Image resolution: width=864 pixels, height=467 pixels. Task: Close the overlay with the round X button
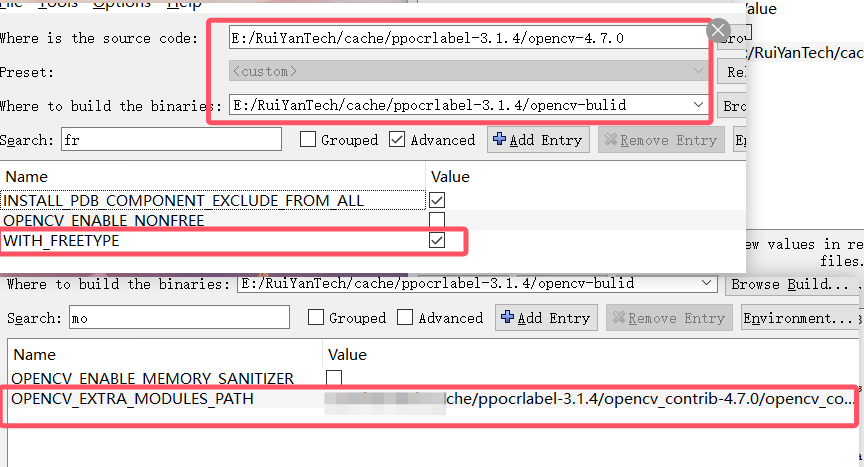(x=718, y=31)
